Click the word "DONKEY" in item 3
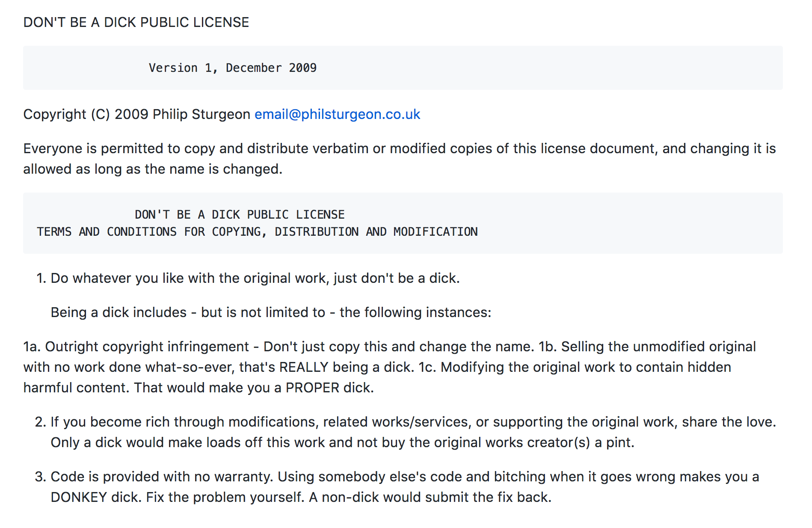Viewport: 812px width, 528px height. coord(79,497)
